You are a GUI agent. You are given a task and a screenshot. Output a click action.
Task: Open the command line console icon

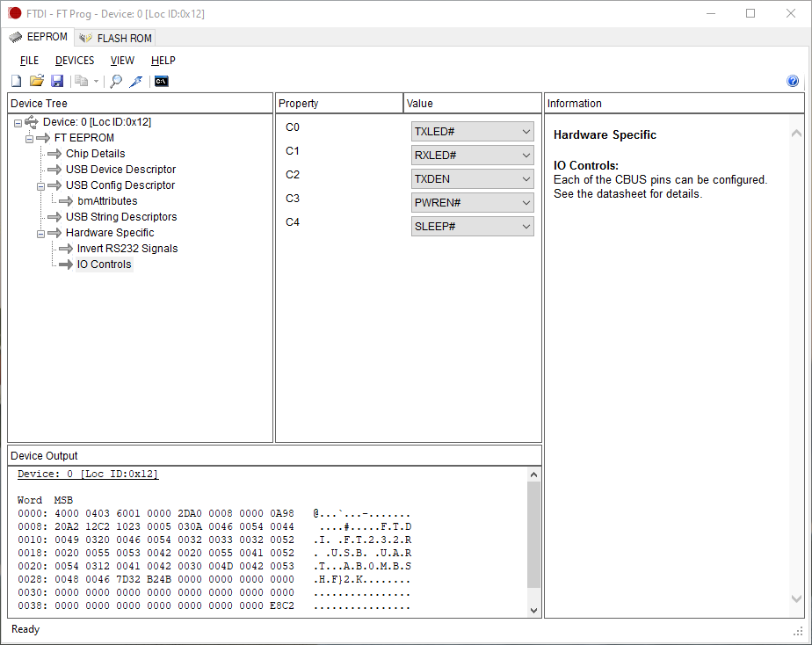[x=162, y=81]
